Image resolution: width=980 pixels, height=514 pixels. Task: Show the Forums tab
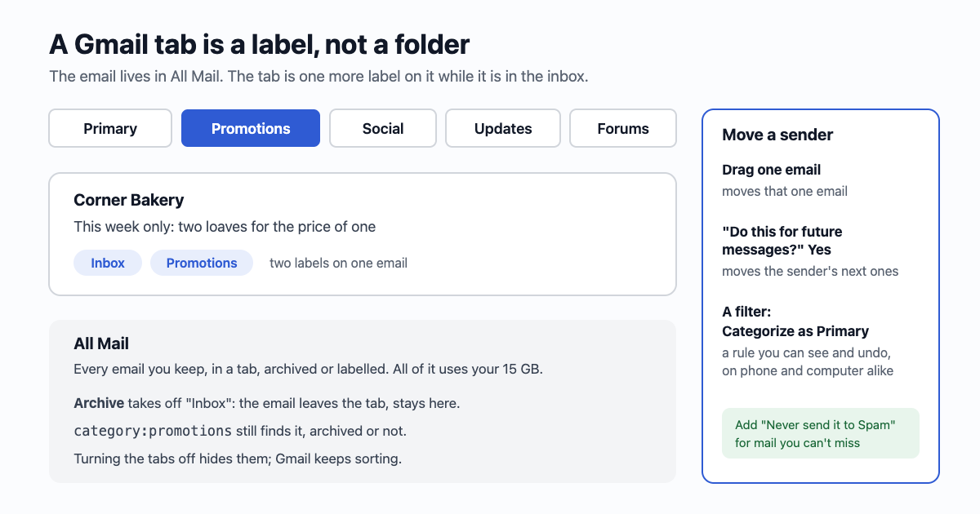[623, 128]
